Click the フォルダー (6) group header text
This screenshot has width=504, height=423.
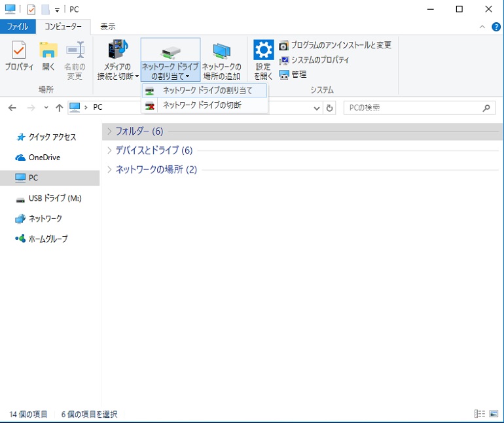[x=139, y=131]
